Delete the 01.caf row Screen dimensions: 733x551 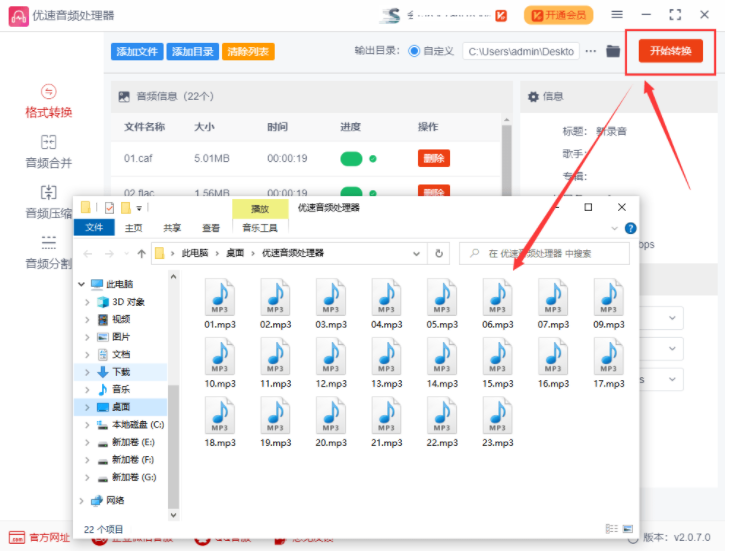coord(434,158)
